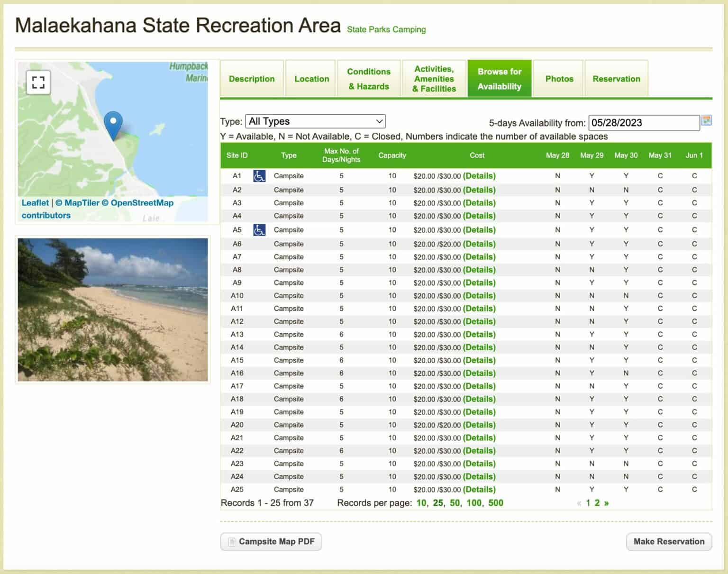Go to page 2 of the records
The height and width of the screenshot is (574, 728).
(596, 502)
